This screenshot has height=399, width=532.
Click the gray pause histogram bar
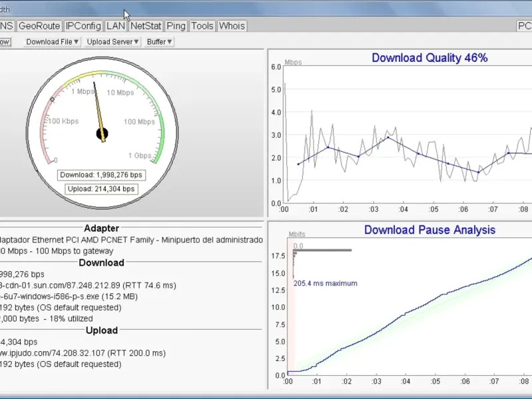(x=323, y=251)
